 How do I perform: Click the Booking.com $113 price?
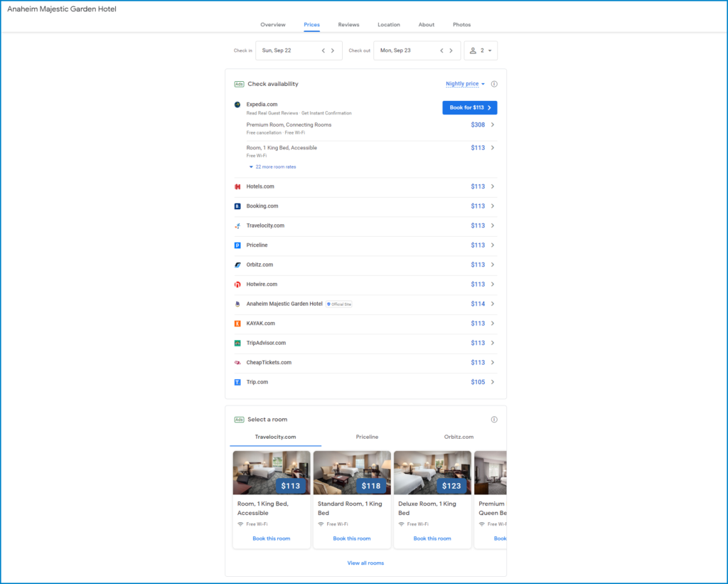(x=478, y=206)
